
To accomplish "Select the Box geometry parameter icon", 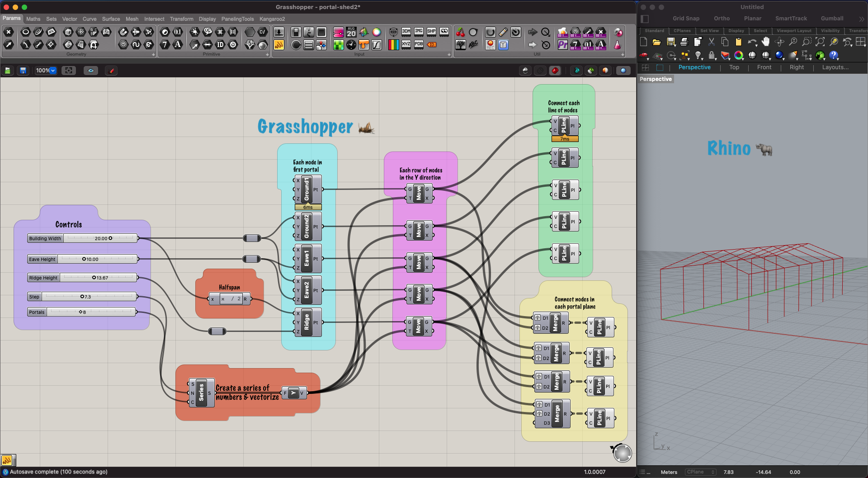I will 68,32.
